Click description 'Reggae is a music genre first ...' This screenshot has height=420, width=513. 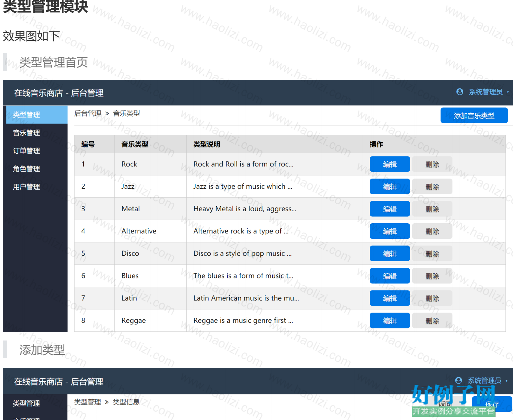(243, 321)
